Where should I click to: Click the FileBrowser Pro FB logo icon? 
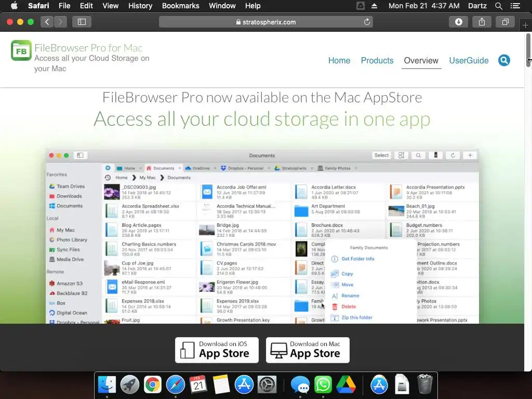pyautogui.click(x=21, y=50)
